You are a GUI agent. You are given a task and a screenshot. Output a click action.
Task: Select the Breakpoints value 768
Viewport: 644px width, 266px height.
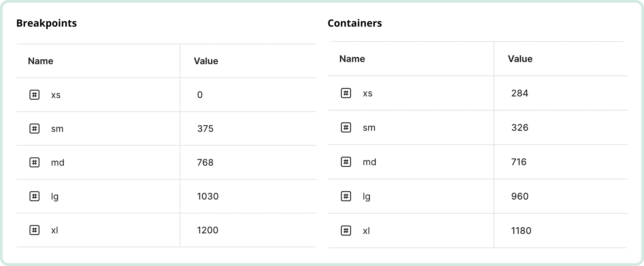(205, 163)
